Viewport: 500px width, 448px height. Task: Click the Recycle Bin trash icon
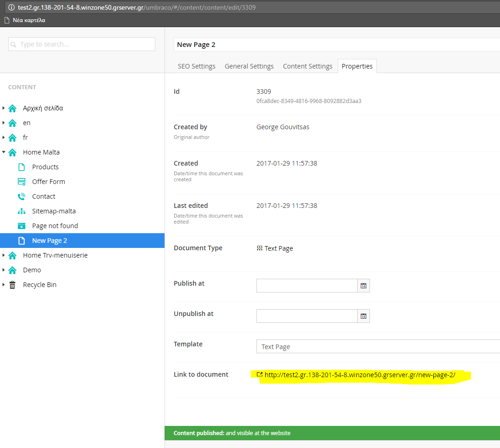(12, 285)
